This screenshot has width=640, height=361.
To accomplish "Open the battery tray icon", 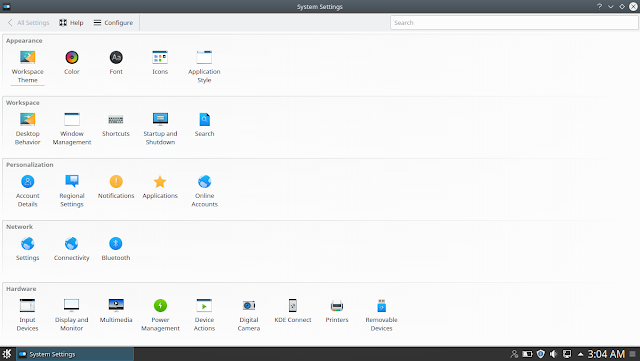I will (x=527, y=354).
